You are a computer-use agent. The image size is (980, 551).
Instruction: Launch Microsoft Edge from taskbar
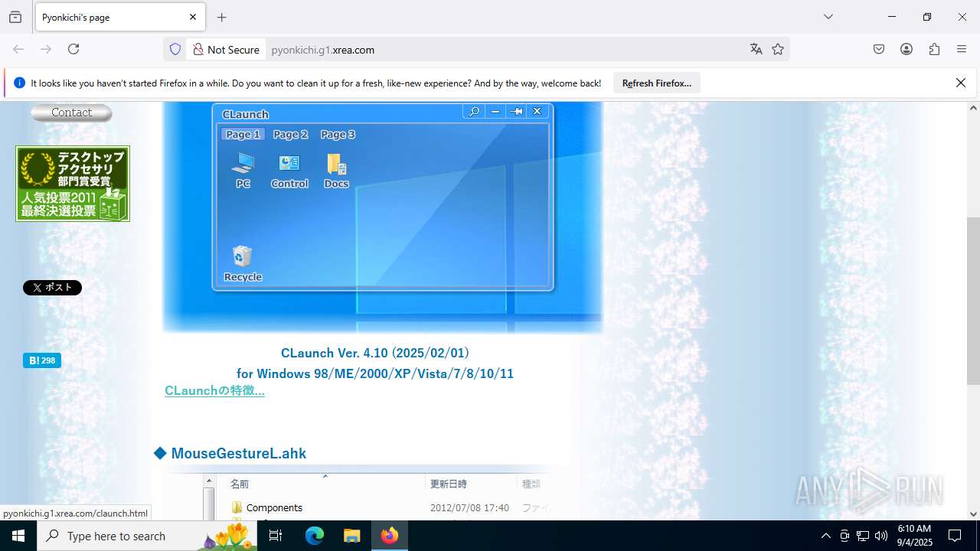pyautogui.click(x=315, y=536)
